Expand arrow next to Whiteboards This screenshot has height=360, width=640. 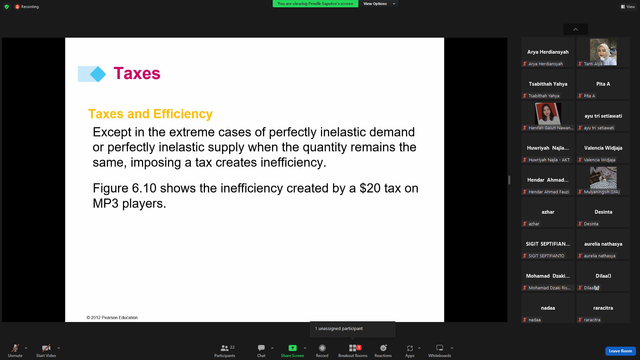pos(452,348)
